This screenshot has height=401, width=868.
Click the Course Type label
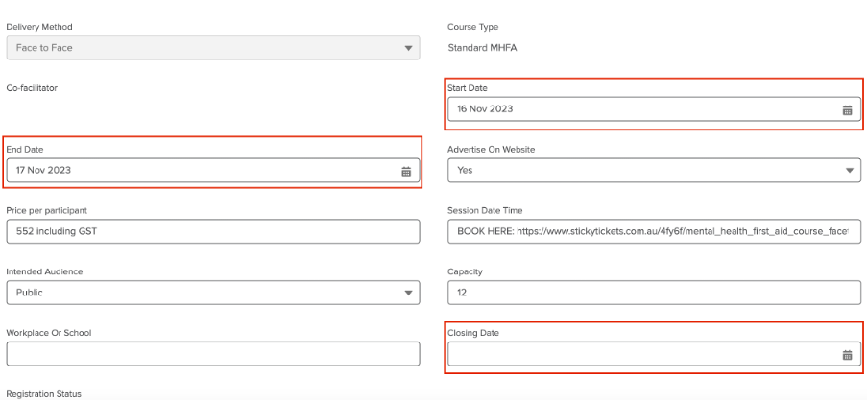click(x=473, y=27)
